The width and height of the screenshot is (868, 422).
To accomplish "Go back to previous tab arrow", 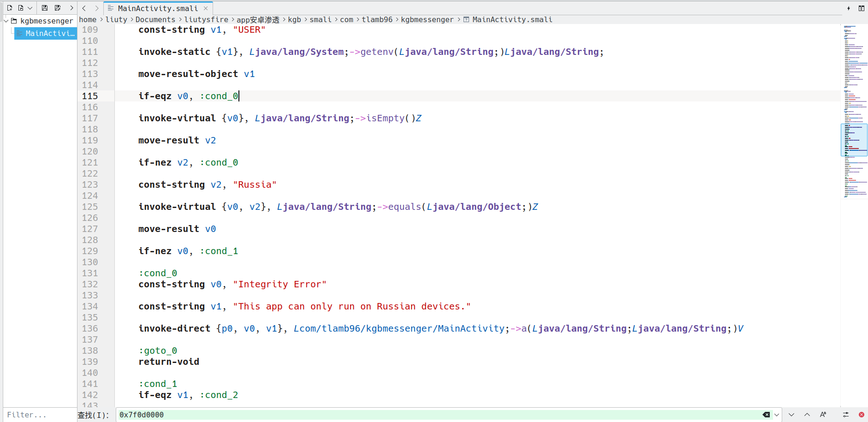I will tap(84, 8).
